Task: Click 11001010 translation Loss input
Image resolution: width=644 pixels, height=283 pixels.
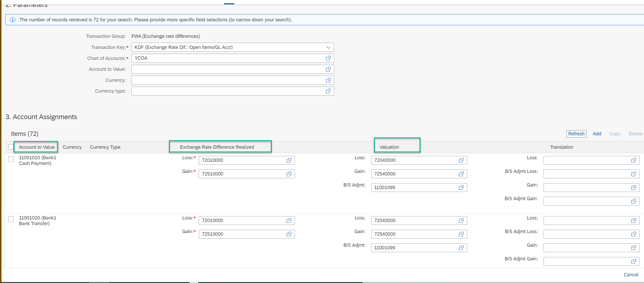Action: [x=591, y=160]
